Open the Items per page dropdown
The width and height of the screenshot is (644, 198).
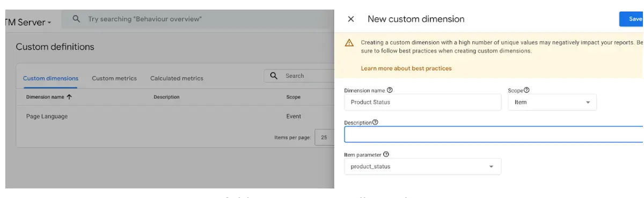[324, 137]
